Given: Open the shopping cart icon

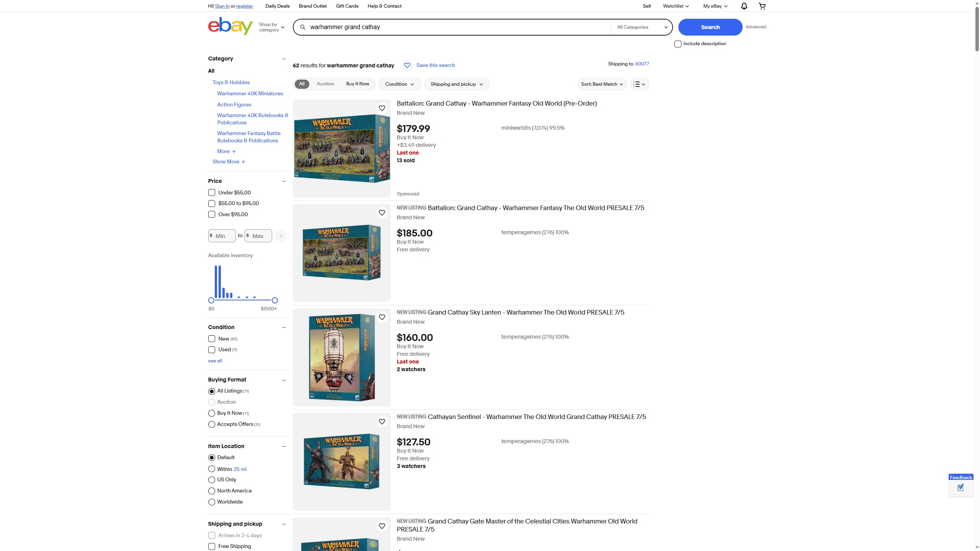Looking at the screenshot, I should pos(762,6).
